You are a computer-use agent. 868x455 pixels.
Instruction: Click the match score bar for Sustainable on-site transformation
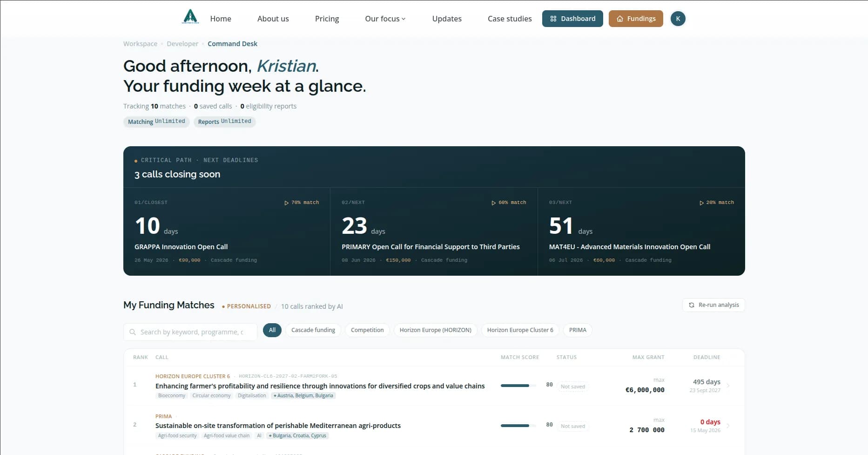(x=518, y=426)
